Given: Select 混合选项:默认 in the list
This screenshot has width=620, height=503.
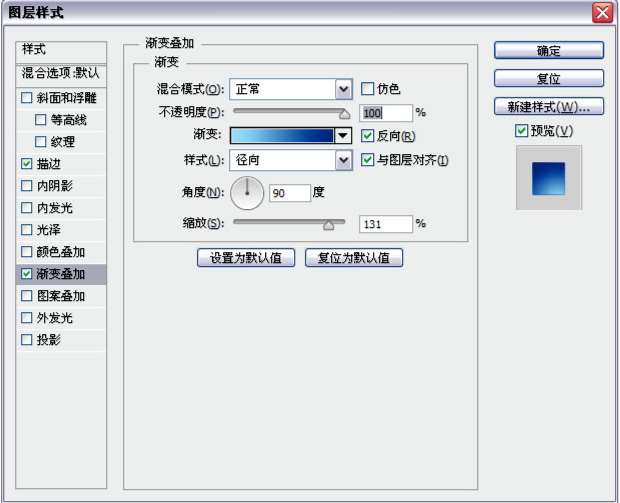Looking at the screenshot, I should [x=61, y=74].
